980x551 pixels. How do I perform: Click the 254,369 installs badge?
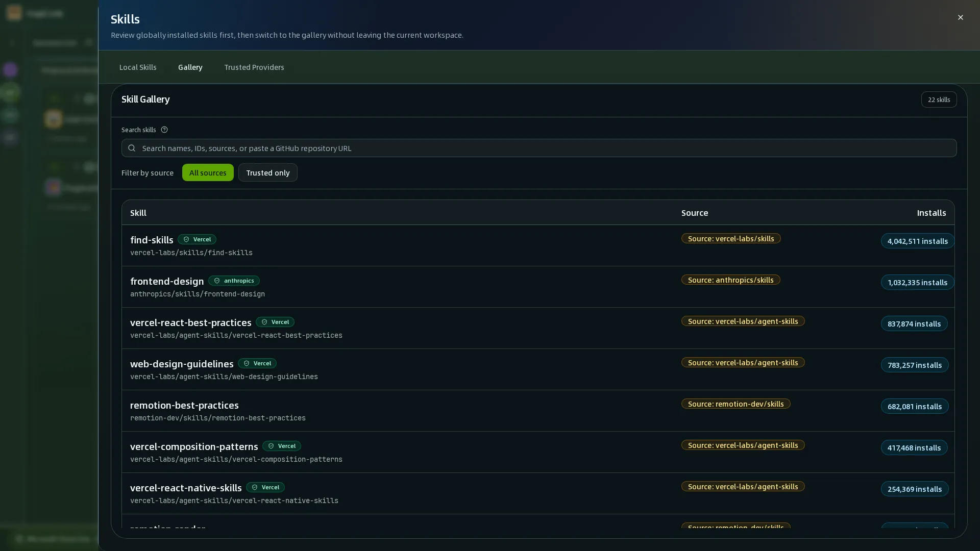[x=915, y=489]
